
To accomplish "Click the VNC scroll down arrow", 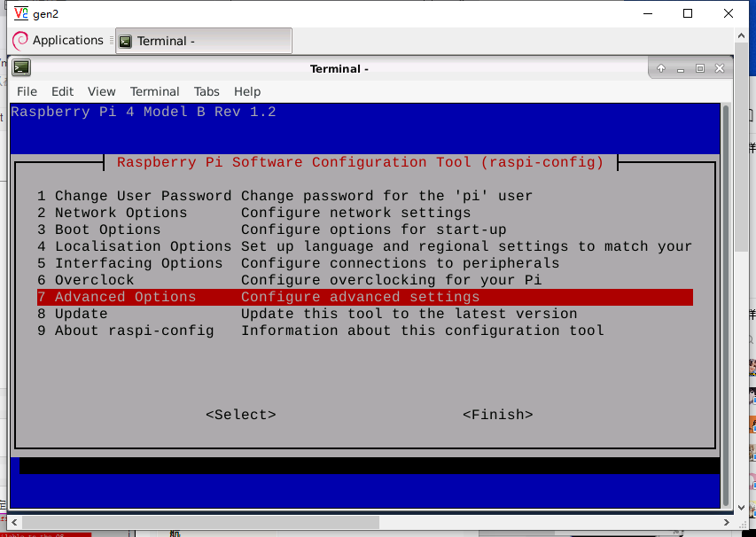I will tap(742, 508).
